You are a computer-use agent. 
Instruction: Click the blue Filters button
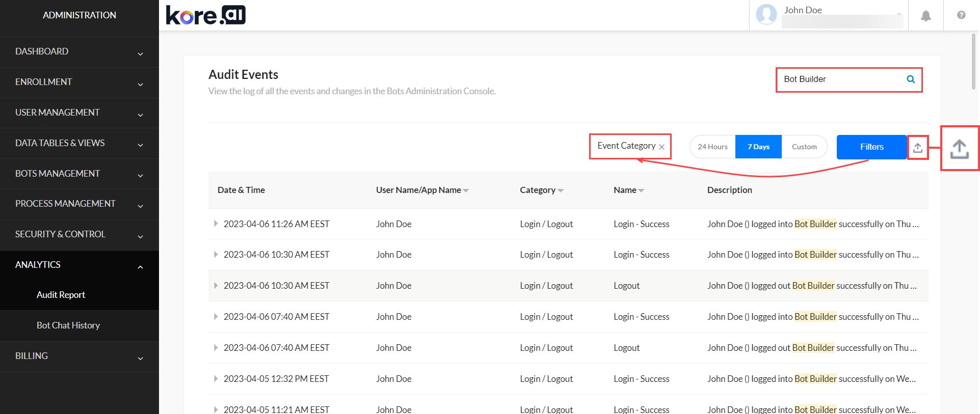[x=871, y=147]
